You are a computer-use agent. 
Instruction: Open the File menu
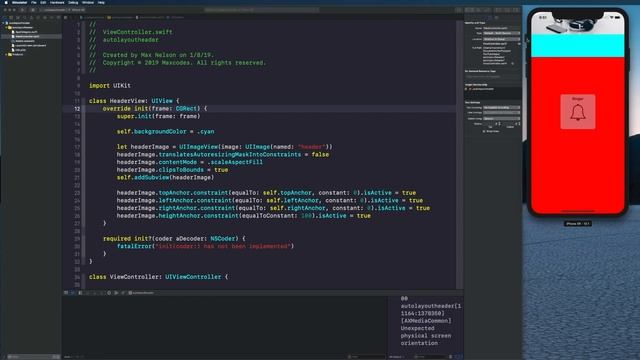(34, 2)
